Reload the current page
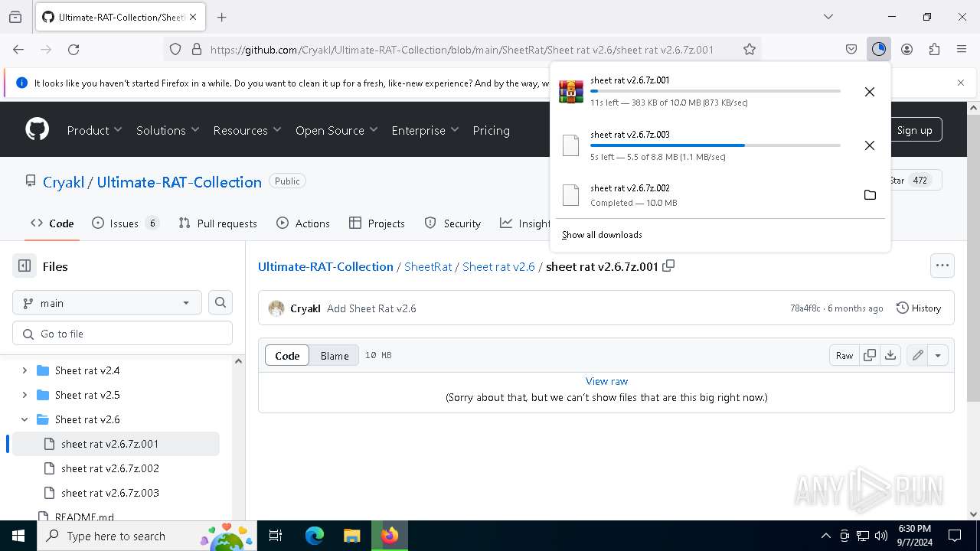 [73, 49]
